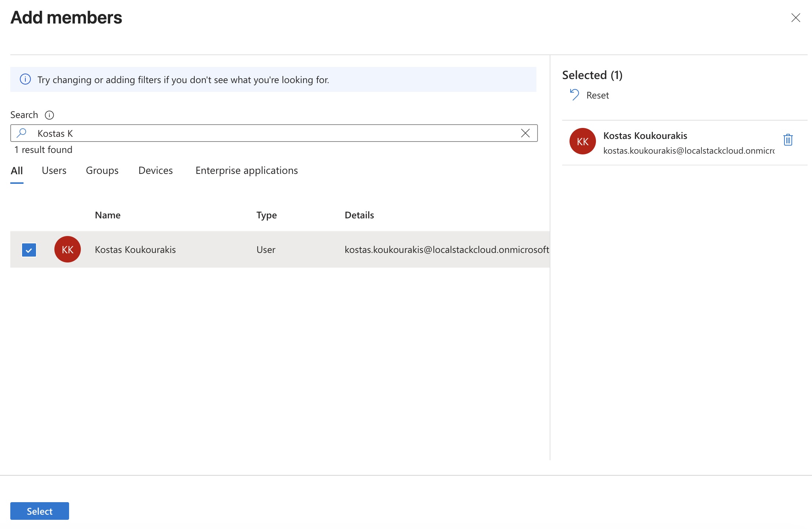Clear the search box text
This screenshot has width=812, height=529.
point(525,133)
